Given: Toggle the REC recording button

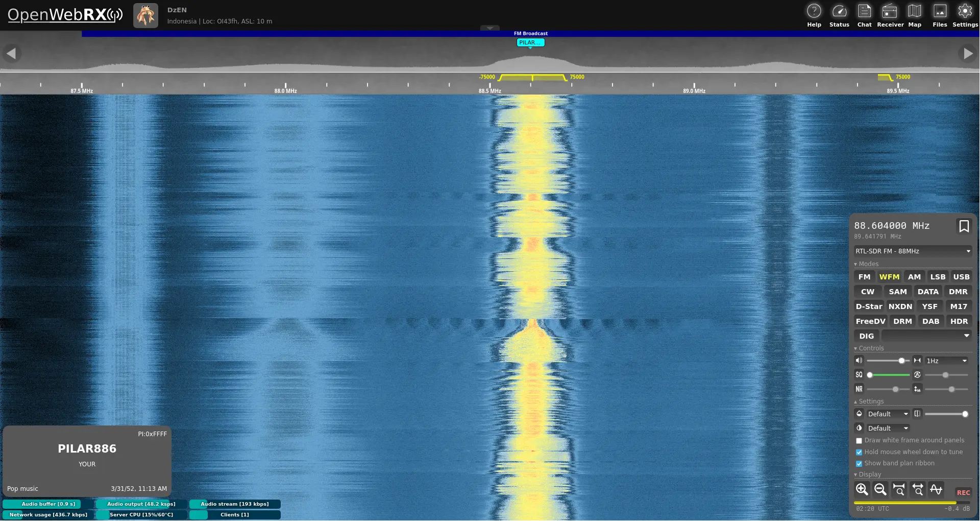Looking at the screenshot, I should [x=963, y=493].
